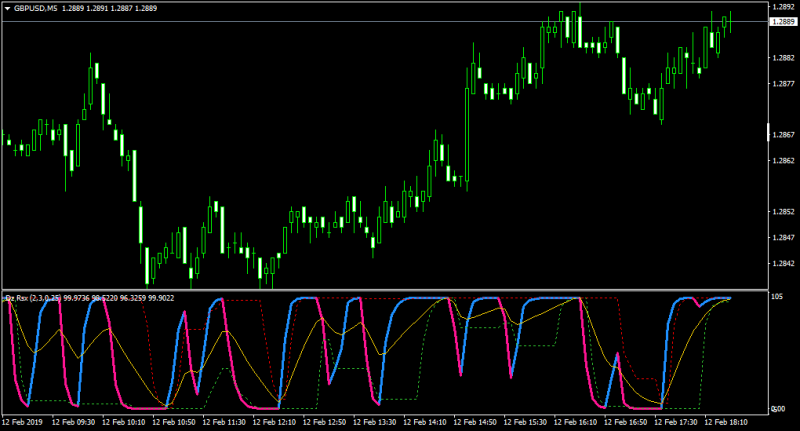The width and height of the screenshot is (800, 431).
Task: Click the divider between chart and indicator window
Action: [385, 290]
